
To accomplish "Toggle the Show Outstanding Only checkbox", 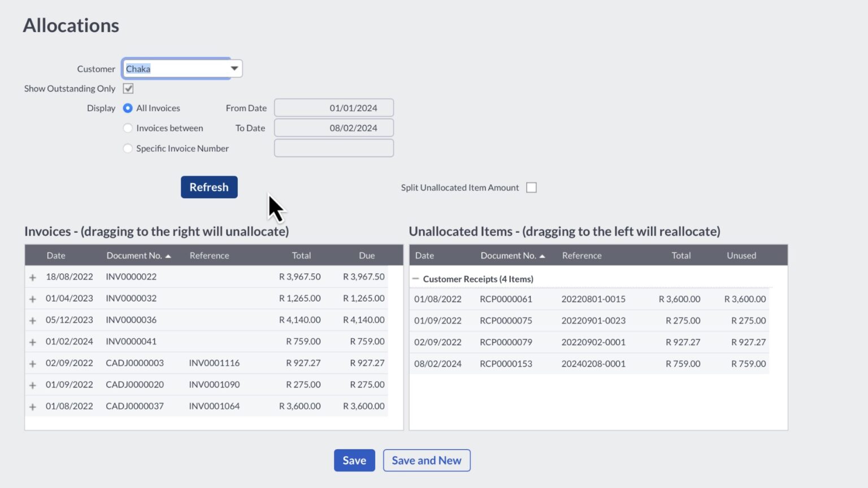I will (x=128, y=88).
